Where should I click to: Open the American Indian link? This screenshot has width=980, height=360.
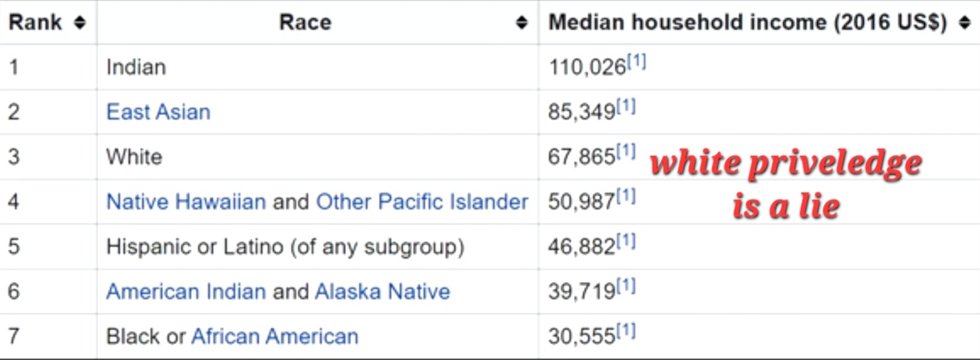186,292
